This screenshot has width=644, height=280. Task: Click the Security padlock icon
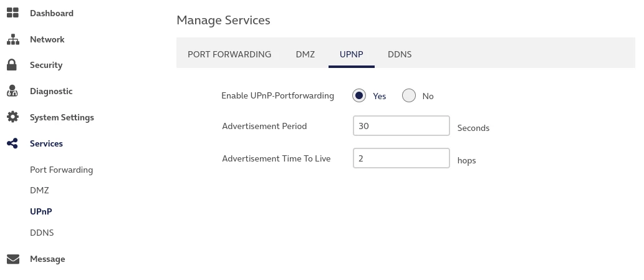point(12,65)
